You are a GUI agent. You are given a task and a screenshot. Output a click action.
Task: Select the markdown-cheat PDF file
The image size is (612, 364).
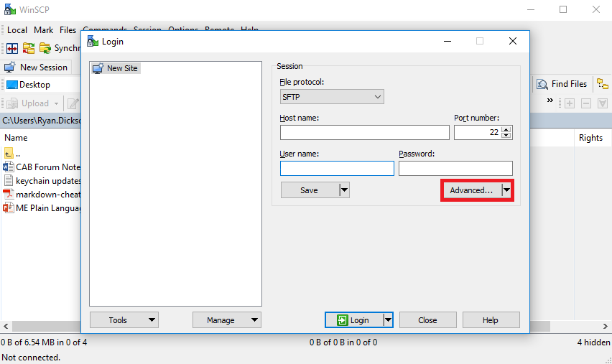coord(42,195)
